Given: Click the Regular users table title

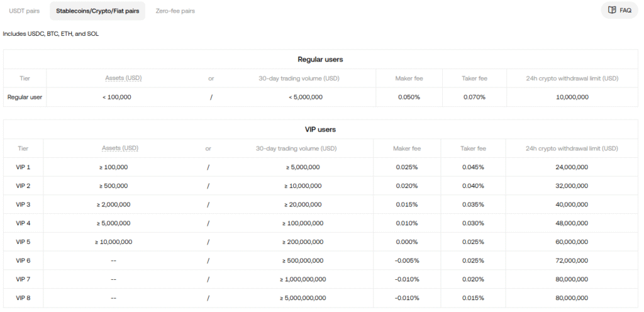Looking at the screenshot, I should tap(319, 59).
